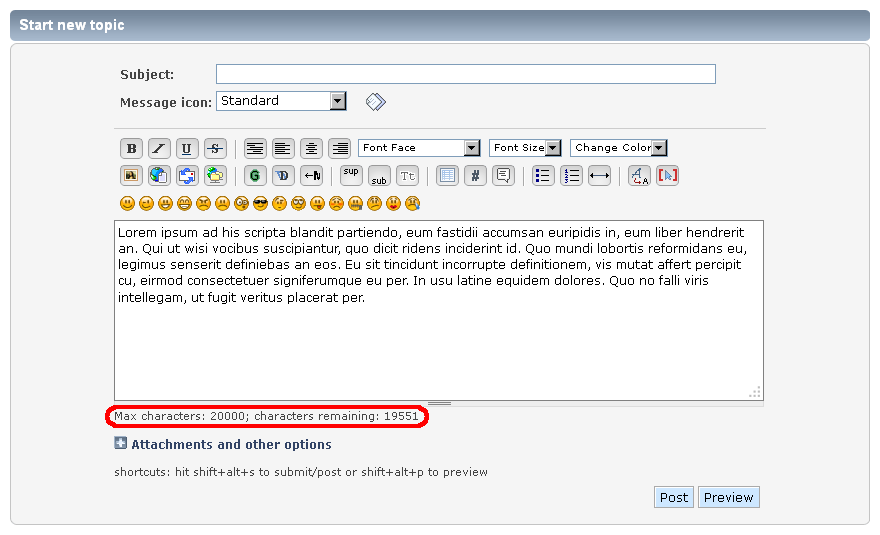Image resolution: width=880 pixels, height=535 pixels.
Task: Insert the kiss emoticon with red lips
Action: click(393, 203)
